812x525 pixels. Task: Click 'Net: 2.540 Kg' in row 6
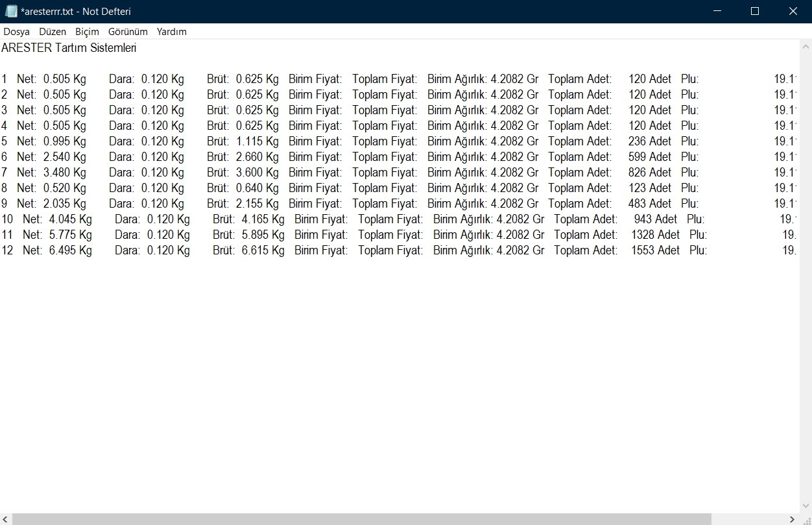[51, 156]
